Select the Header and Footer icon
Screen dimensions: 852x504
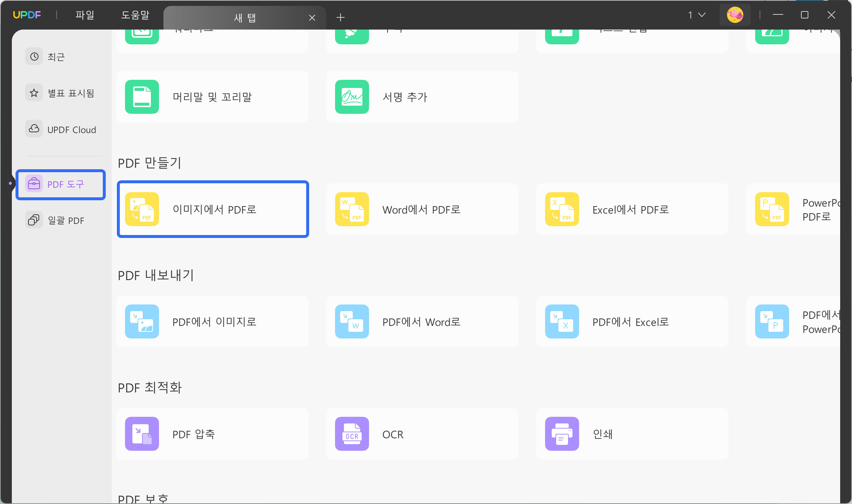[142, 97]
